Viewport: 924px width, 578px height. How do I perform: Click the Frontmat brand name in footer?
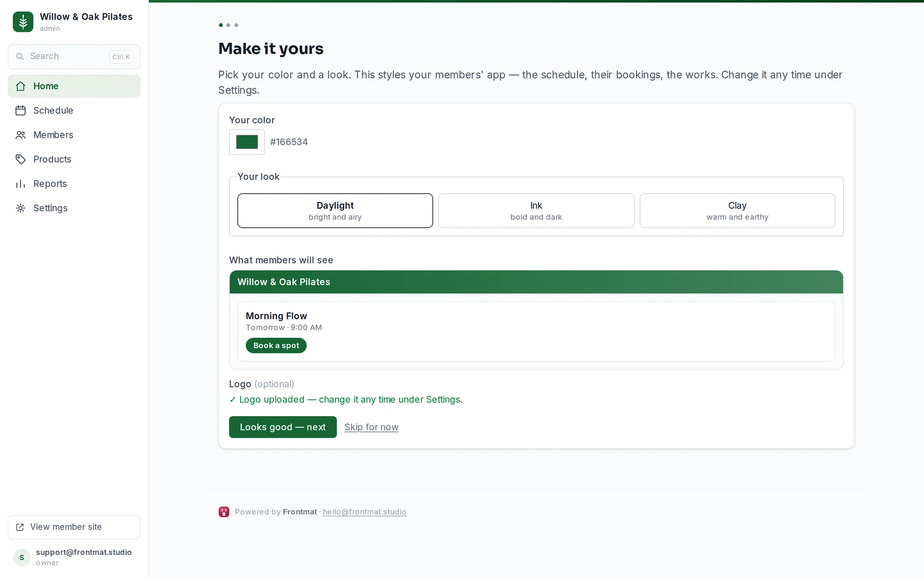(300, 512)
